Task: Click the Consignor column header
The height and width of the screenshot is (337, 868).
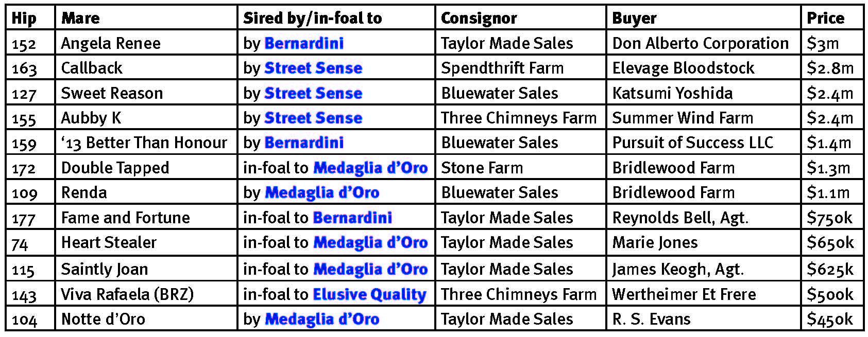Action: [479, 18]
